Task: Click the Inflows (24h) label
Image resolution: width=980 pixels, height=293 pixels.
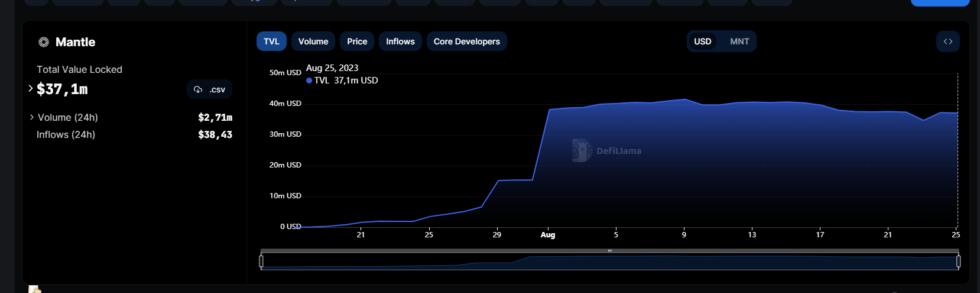Action: (x=66, y=134)
